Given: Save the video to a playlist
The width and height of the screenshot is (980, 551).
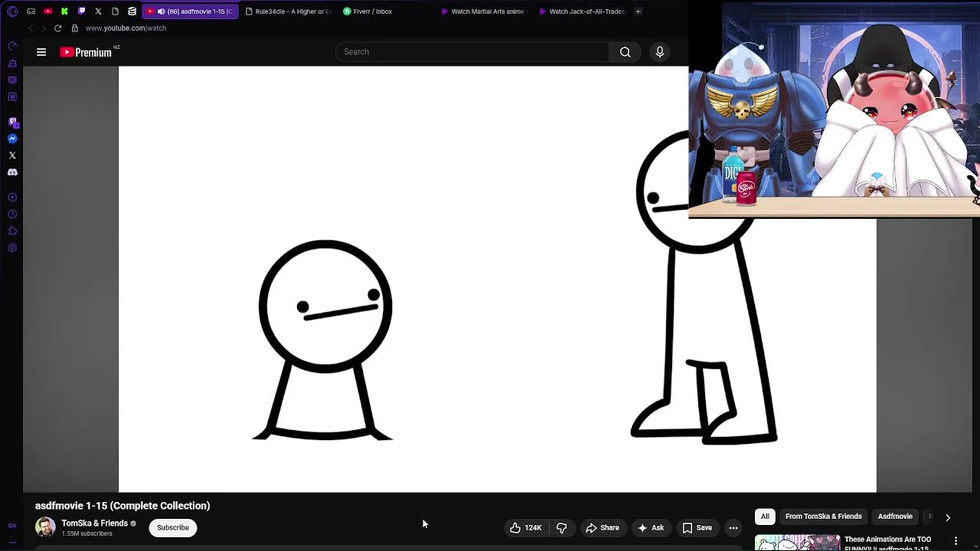Looking at the screenshot, I should 697,527.
